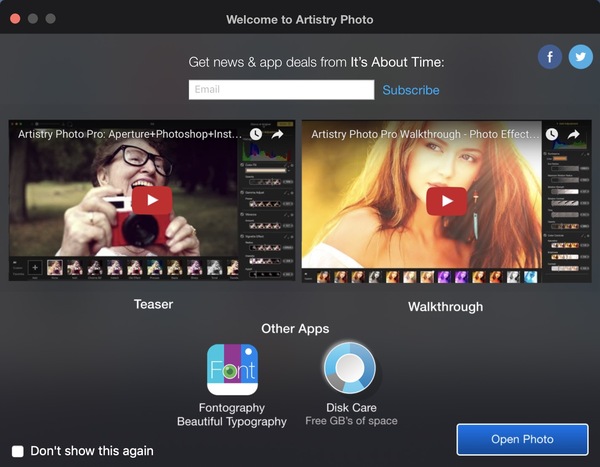Viewport: 600px width, 467px height.
Task: Open the Facebook page icon
Action: pyautogui.click(x=549, y=57)
